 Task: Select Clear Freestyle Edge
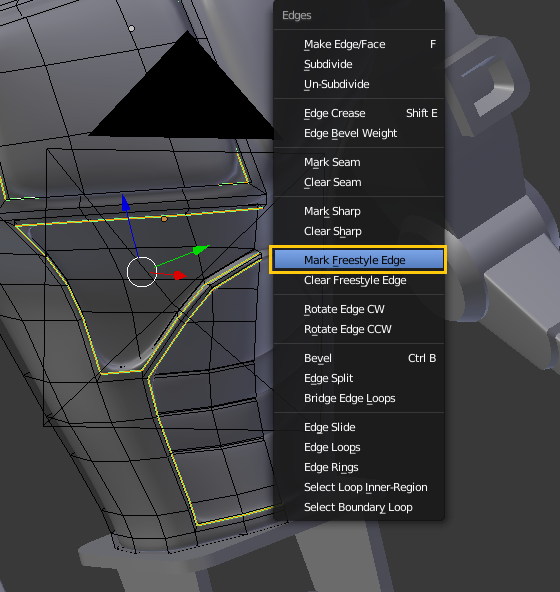pos(359,280)
